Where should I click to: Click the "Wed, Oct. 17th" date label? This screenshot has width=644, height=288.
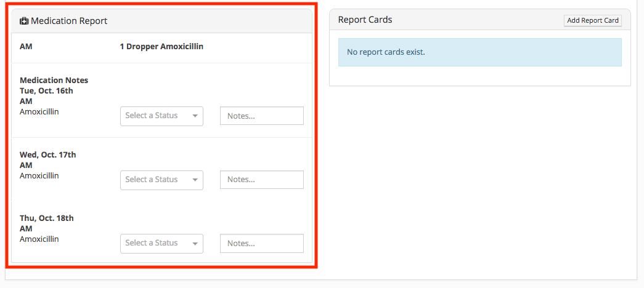47,154
